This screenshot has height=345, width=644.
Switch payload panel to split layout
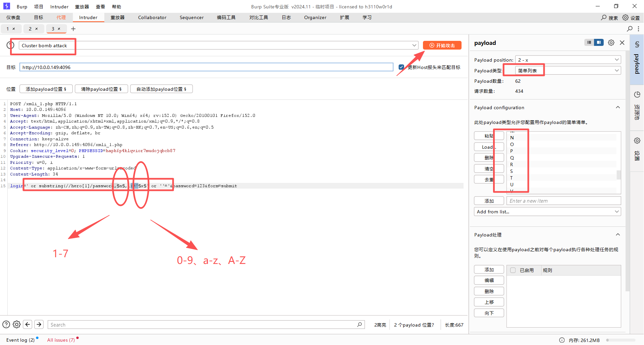click(599, 43)
